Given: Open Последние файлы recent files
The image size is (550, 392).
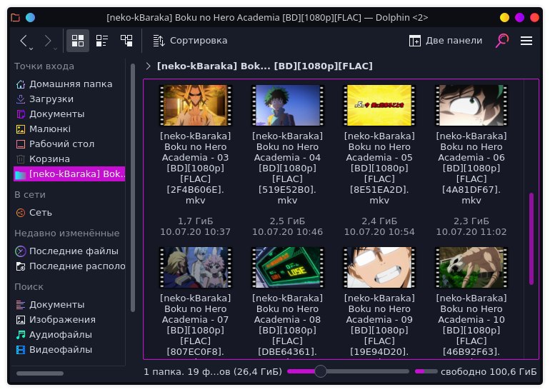Looking at the screenshot, I should [x=69, y=251].
